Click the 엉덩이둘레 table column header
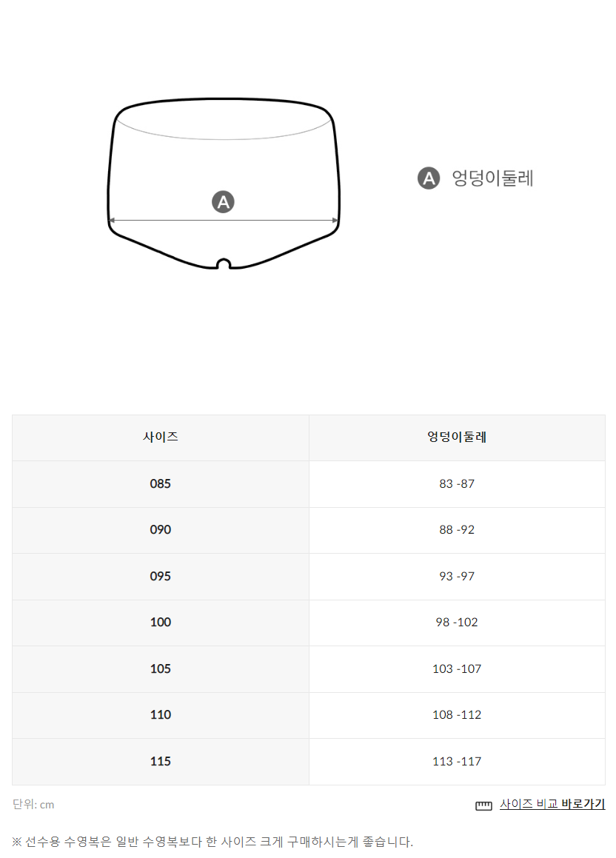Screen dimensions: 616x858 click(x=457, y=438)
